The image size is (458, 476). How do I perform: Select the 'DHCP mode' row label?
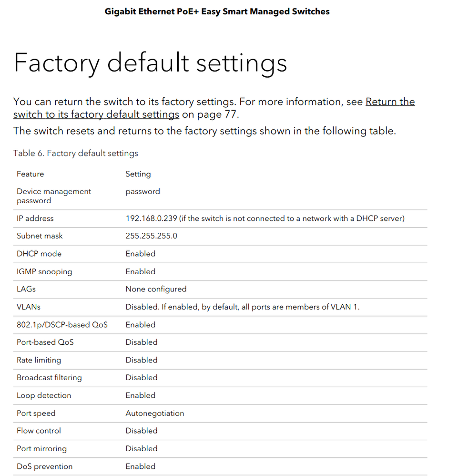(39, 254)
